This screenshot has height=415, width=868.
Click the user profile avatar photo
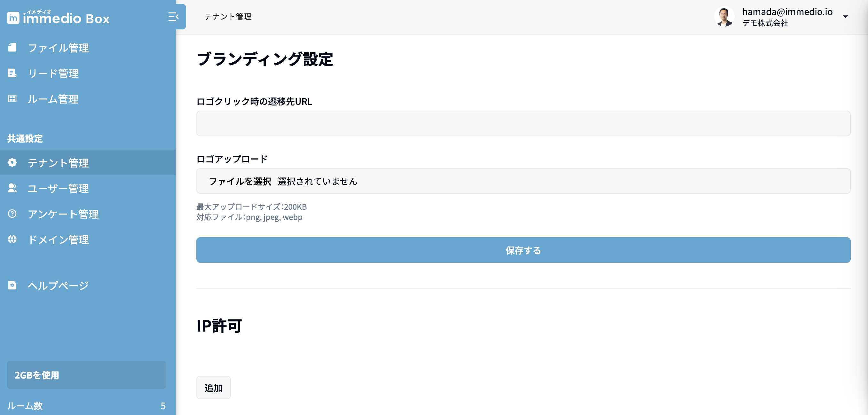point(724,17)
